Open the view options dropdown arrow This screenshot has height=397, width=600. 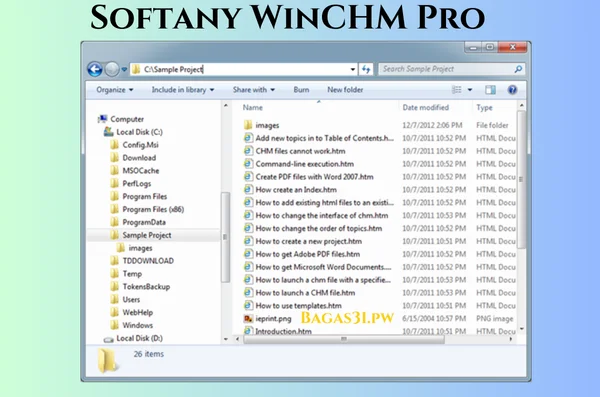[470, 90]
